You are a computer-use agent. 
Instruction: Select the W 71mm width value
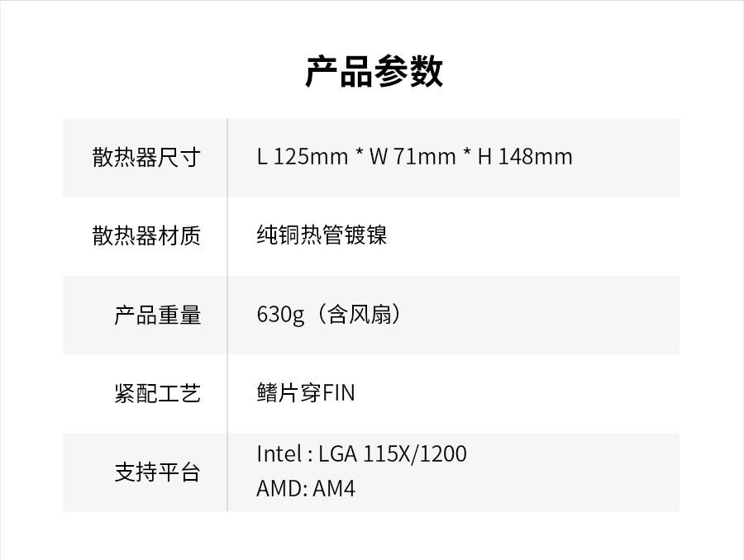point(413,157)
